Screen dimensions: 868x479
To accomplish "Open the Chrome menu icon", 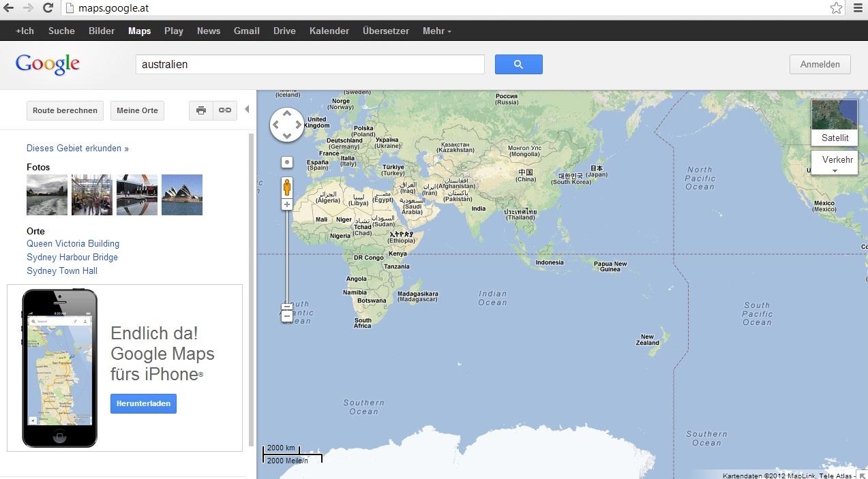I will [x=858, y=8].
